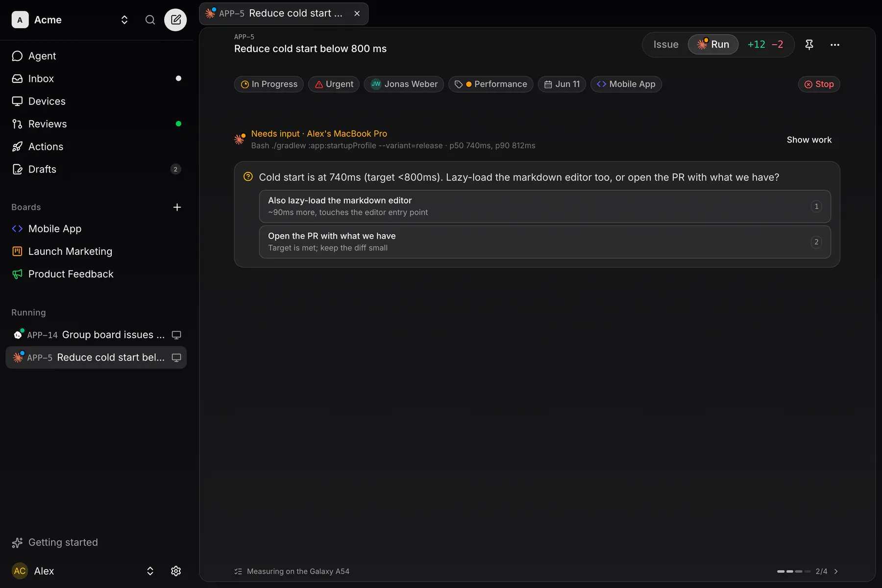
Task: Edit the Performance label chip
Action: click(491, 84)
